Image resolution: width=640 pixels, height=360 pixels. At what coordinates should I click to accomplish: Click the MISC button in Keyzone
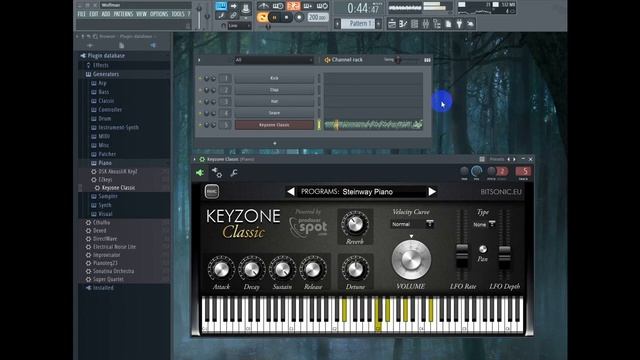(x=211, y=191)
